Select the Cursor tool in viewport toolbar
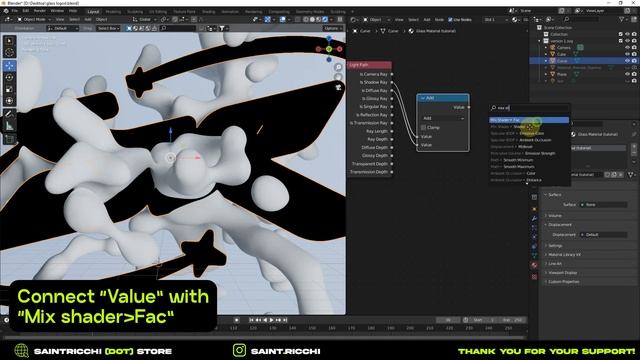Screen dimensions: 640x360 tap(9, 52)
